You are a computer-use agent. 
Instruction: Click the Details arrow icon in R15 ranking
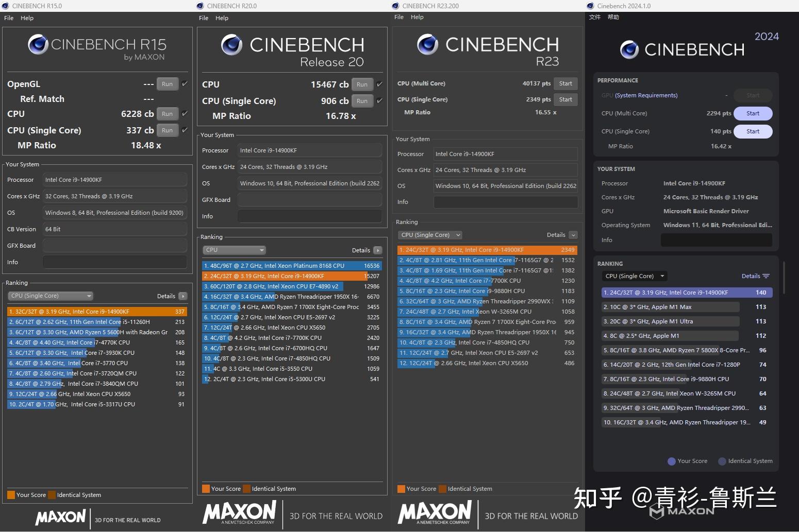click(x=182, y=296)
